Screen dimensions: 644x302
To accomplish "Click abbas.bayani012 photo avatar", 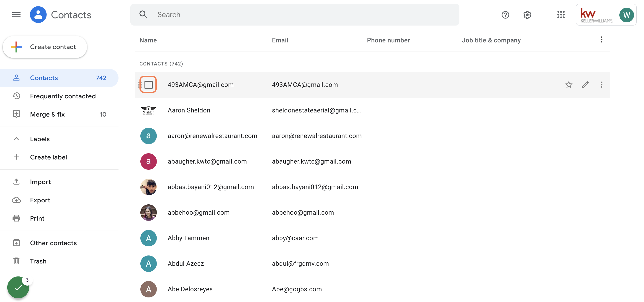I will click(x=148, y=187).
